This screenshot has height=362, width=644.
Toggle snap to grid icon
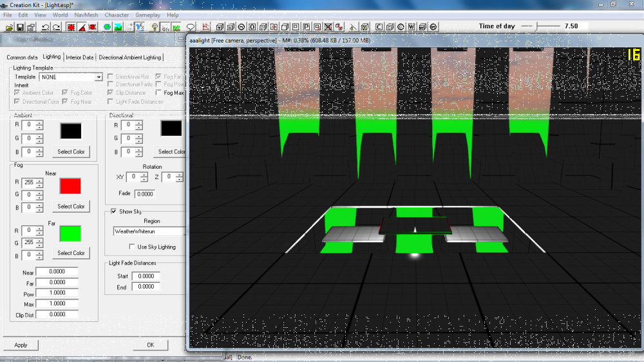(x=71, y=27)
